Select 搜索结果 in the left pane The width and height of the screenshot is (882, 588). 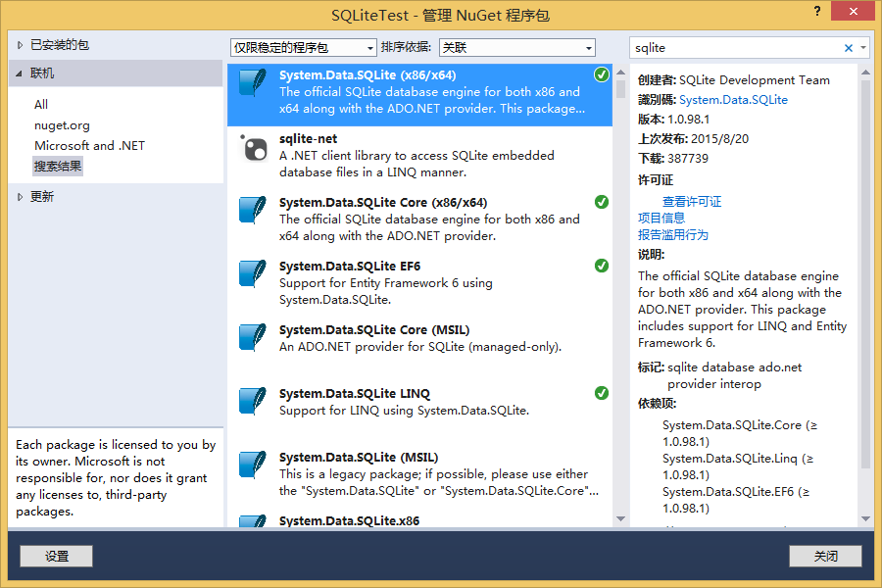click(x=58, y=167)
